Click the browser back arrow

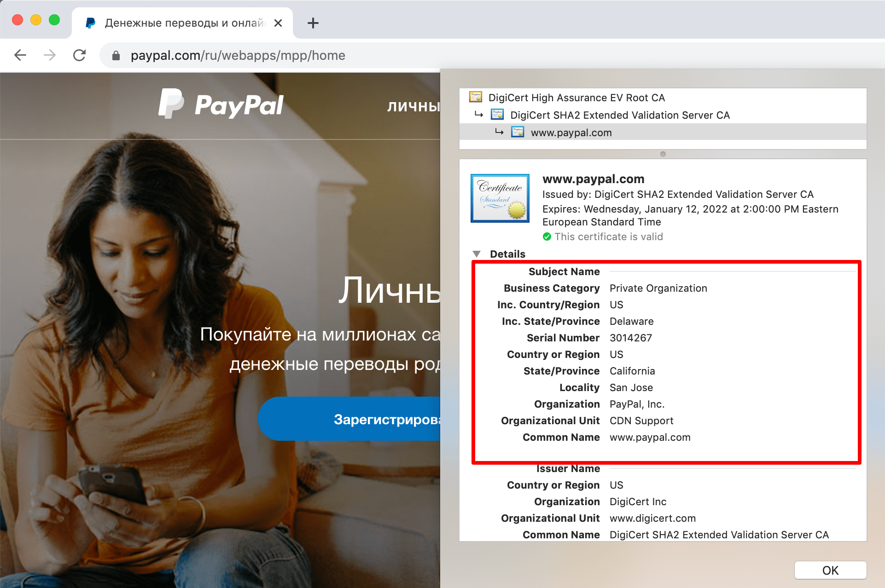coord(20,55)
